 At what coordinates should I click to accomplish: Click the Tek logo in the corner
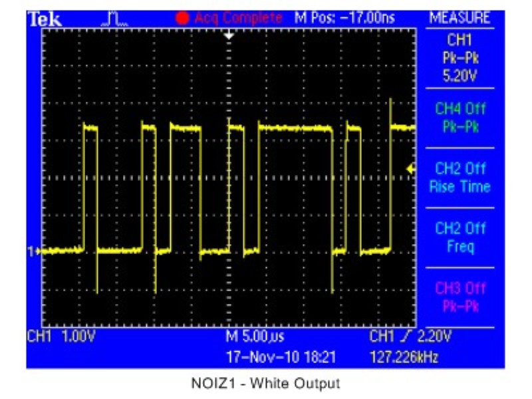click(x=45, y=19)
